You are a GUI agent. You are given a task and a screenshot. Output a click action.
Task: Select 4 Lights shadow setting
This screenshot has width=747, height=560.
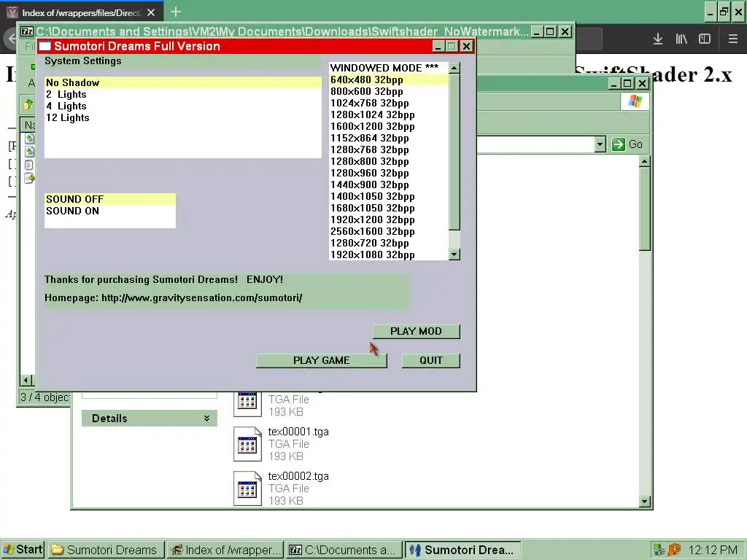[x=183, y=106]
